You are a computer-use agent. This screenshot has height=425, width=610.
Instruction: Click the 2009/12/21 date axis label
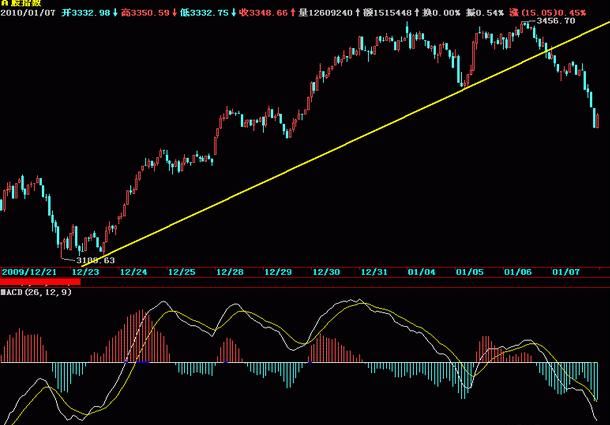[27, 271]
